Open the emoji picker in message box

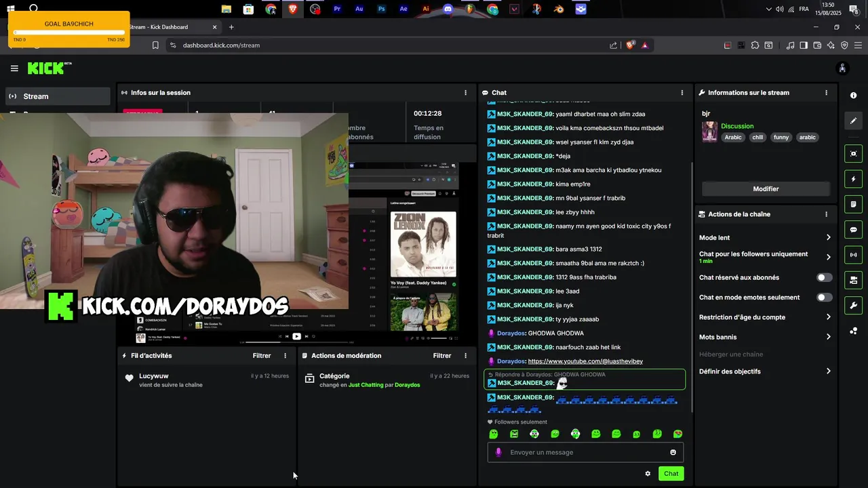[x=673, y=452]
